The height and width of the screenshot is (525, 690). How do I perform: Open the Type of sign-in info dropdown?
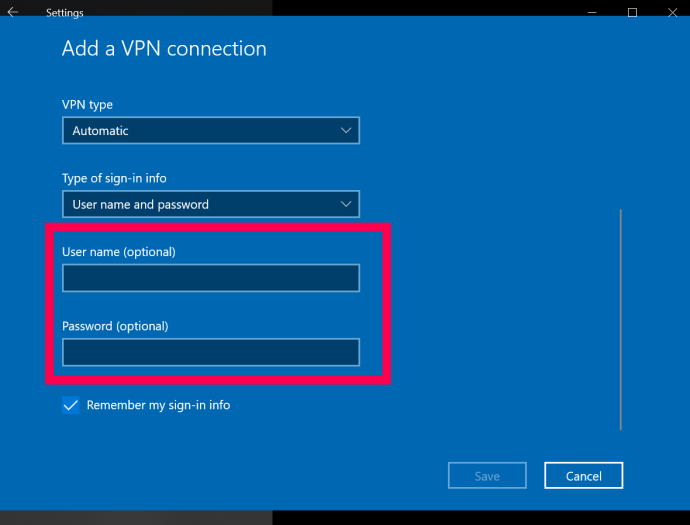pos(211,204)
